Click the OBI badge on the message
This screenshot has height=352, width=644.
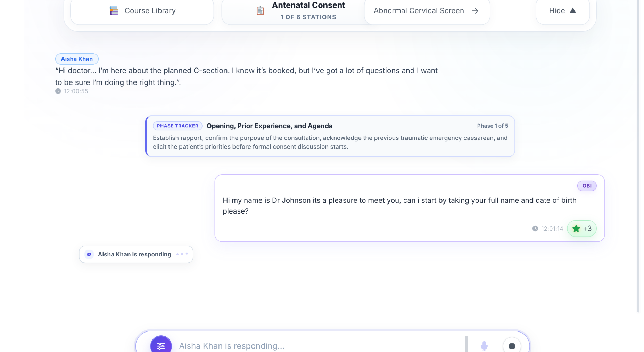(x=587, y=186)
